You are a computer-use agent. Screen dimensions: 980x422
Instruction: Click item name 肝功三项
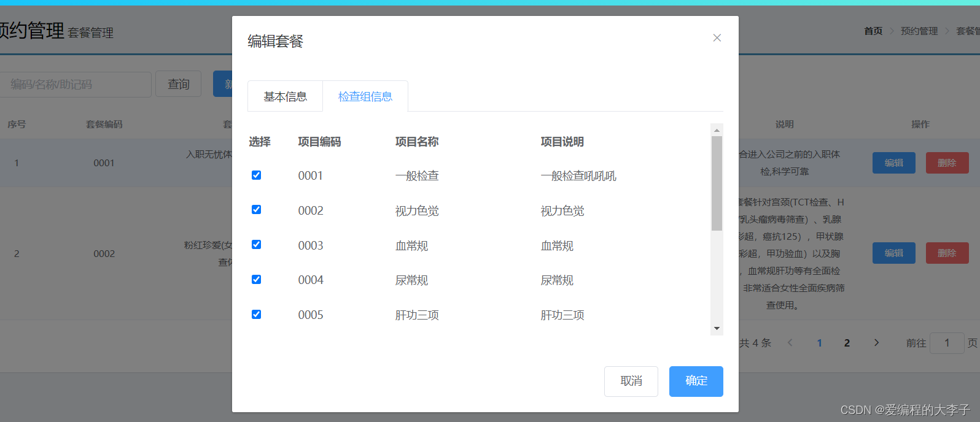coord(417,315)
